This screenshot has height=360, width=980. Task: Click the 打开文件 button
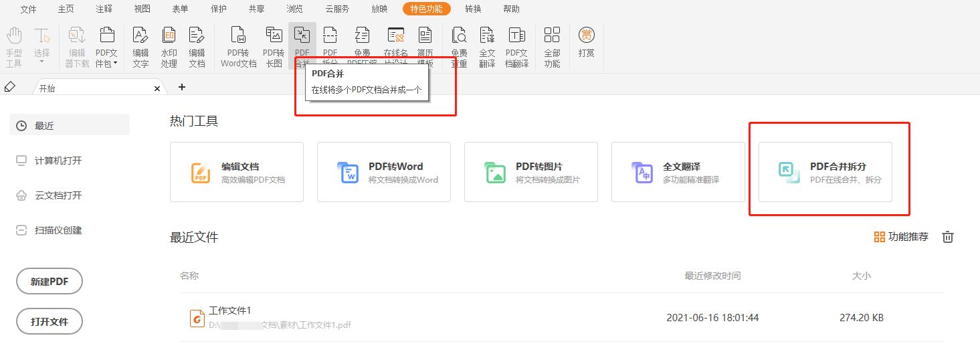[50, 321]
